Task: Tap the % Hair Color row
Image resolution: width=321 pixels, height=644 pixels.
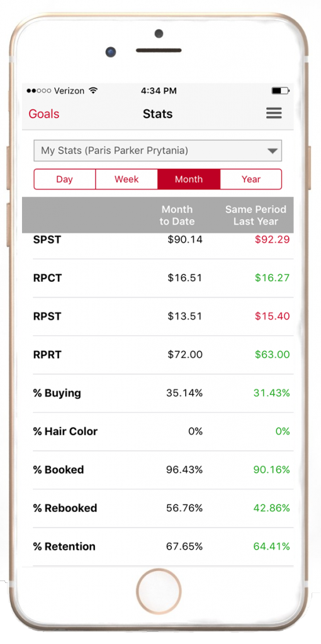Action: coord(163,431)
